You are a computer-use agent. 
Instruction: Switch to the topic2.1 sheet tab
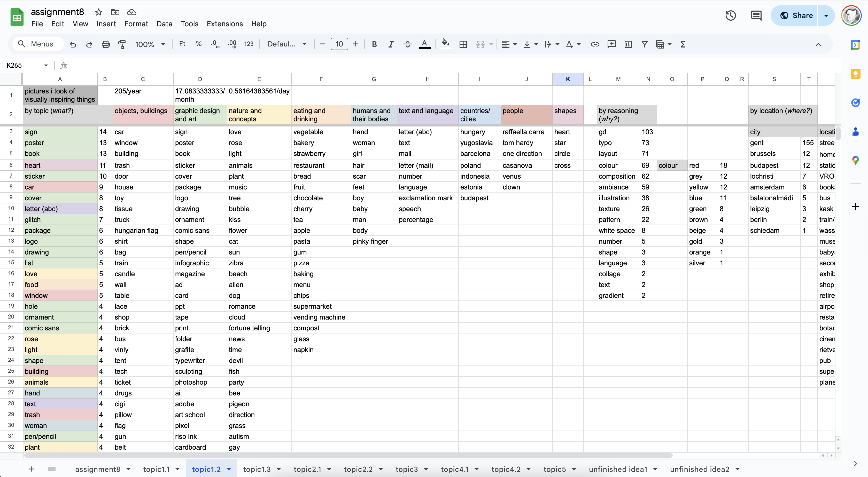click(x=307, y=469)
